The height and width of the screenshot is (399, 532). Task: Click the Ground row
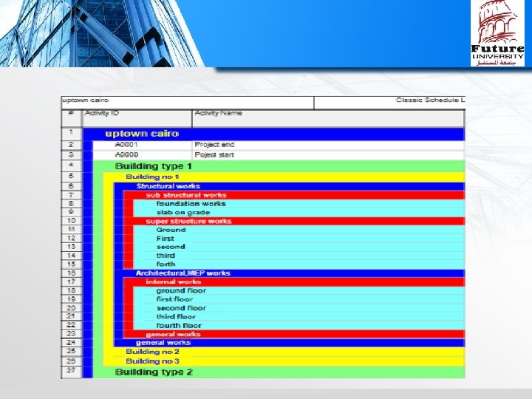tap(299, 230)
